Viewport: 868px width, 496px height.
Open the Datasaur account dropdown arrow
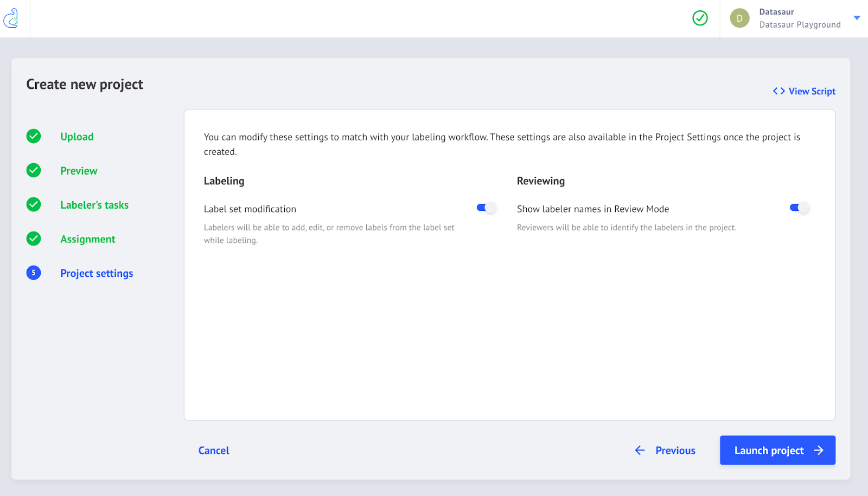pyautogui.click(x=857, y=17)
